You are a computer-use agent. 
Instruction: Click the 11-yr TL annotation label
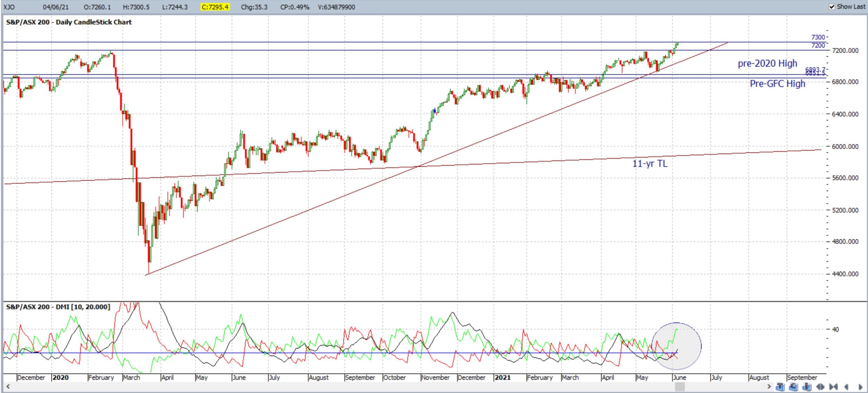tap(650, 163)
